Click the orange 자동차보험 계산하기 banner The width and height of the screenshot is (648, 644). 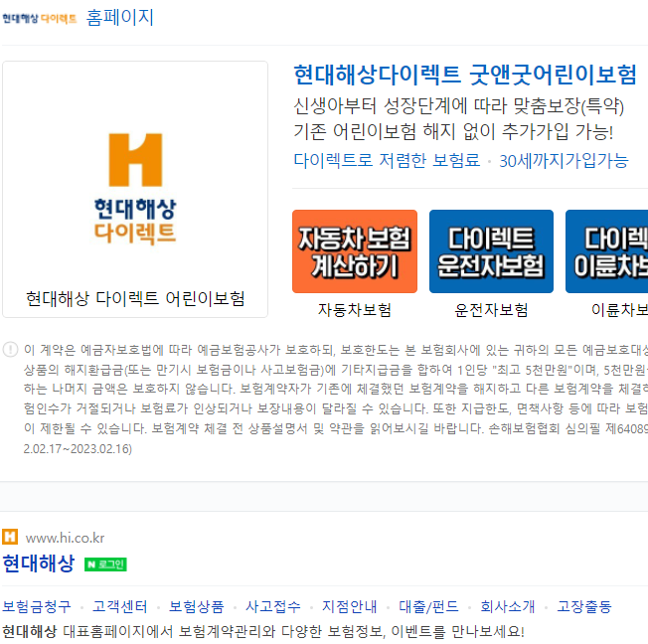coord(355,251)
